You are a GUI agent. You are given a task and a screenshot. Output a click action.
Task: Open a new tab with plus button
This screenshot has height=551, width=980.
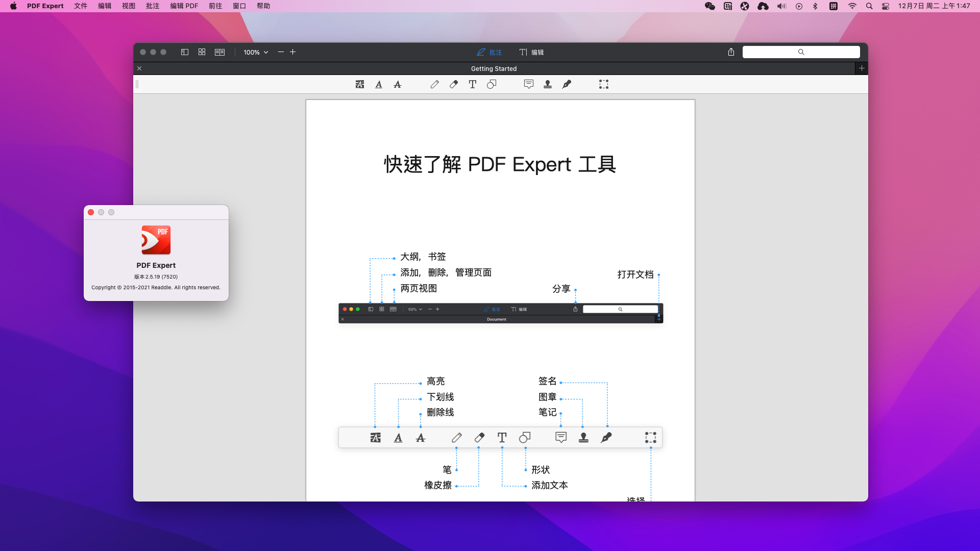point(862,68)
